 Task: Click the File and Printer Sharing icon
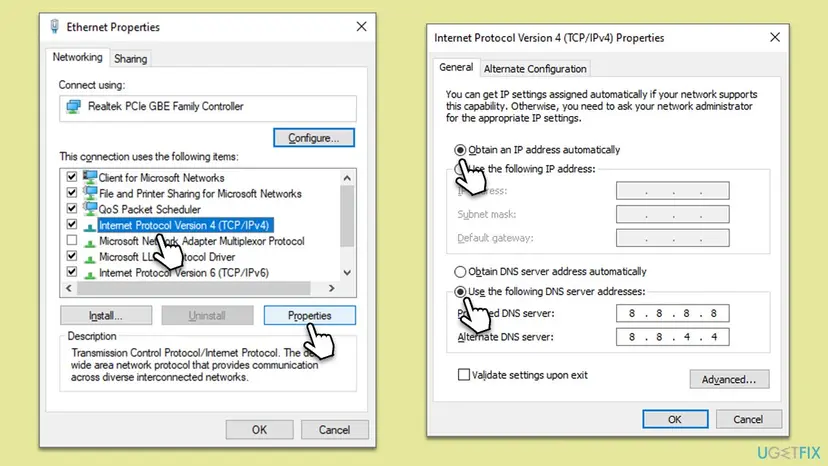(x=90, y=193)
